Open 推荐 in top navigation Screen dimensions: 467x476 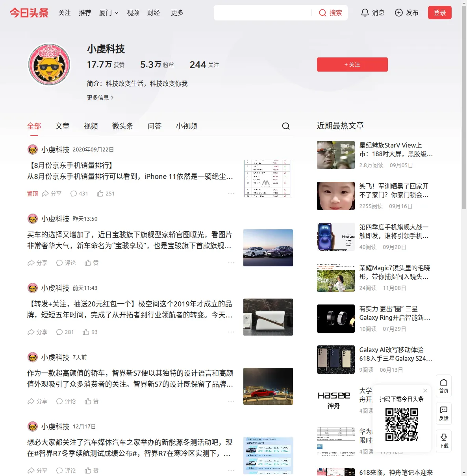pyautogui.click(x=85, y=13)
